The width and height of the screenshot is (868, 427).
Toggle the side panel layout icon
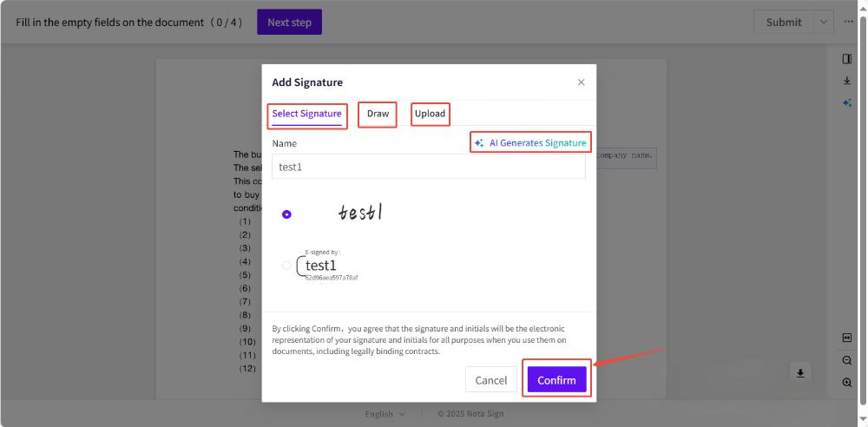pyautogui.click(x=847, y=59)
